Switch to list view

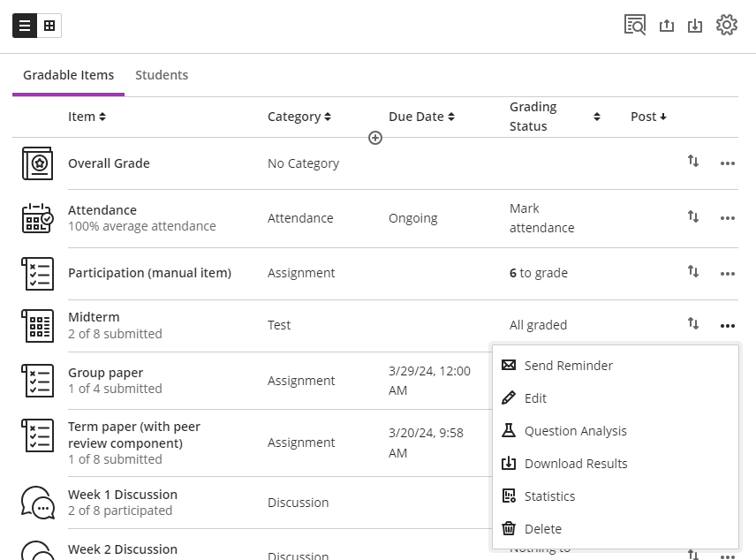[25, 26]
